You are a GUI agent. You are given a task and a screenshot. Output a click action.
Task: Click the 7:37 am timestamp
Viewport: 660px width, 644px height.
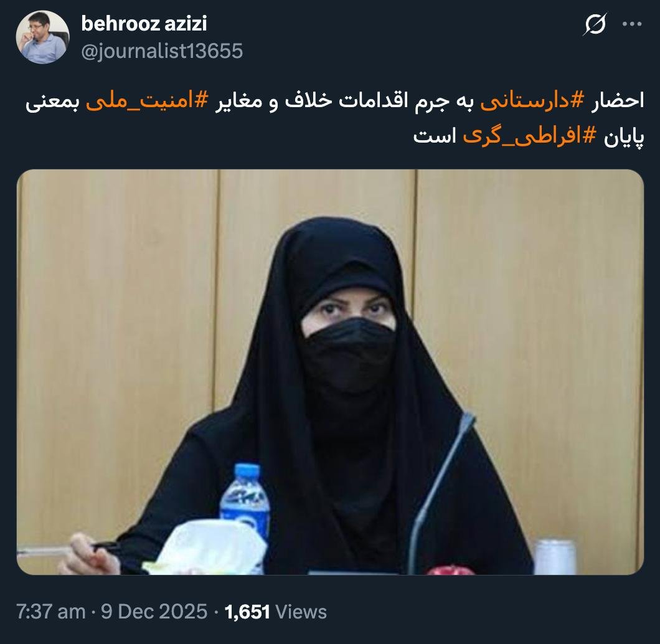[x=50, y=612]
